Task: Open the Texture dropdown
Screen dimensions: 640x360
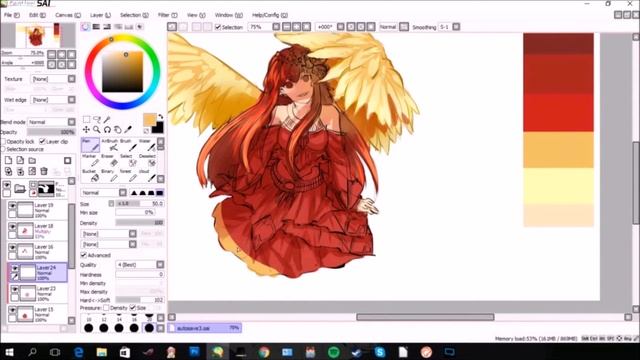Action: pyautogui.click(x=72, y=79)
